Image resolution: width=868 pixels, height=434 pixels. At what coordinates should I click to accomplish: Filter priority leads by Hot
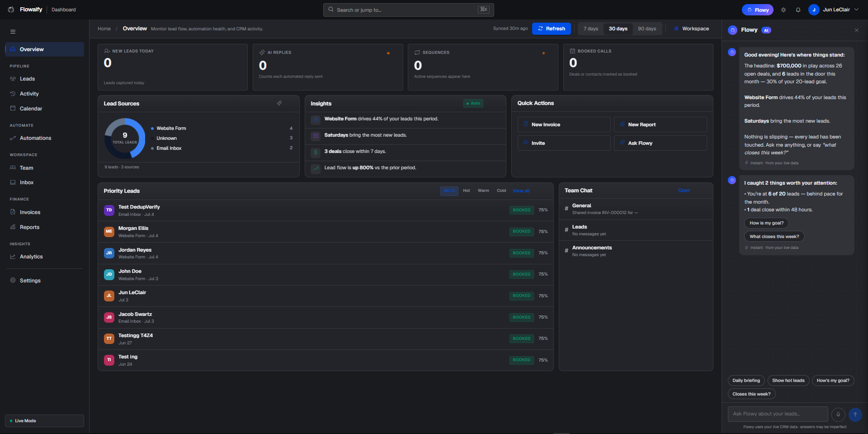tap(467, 191)
